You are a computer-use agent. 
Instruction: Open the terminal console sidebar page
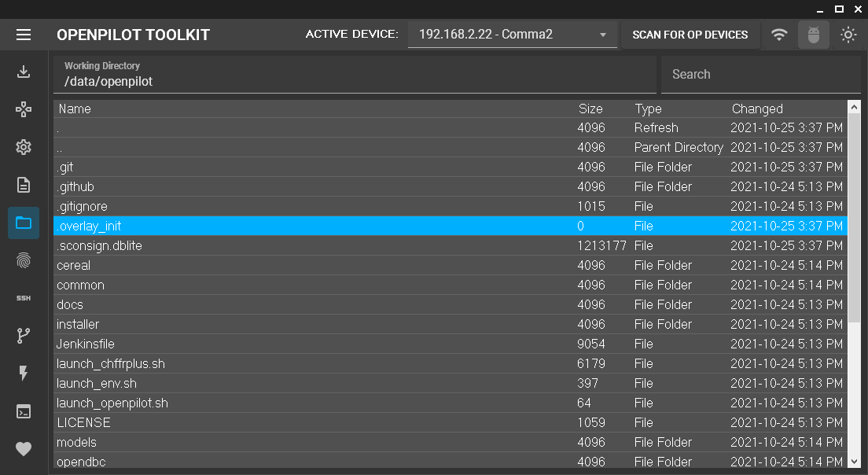24,411
